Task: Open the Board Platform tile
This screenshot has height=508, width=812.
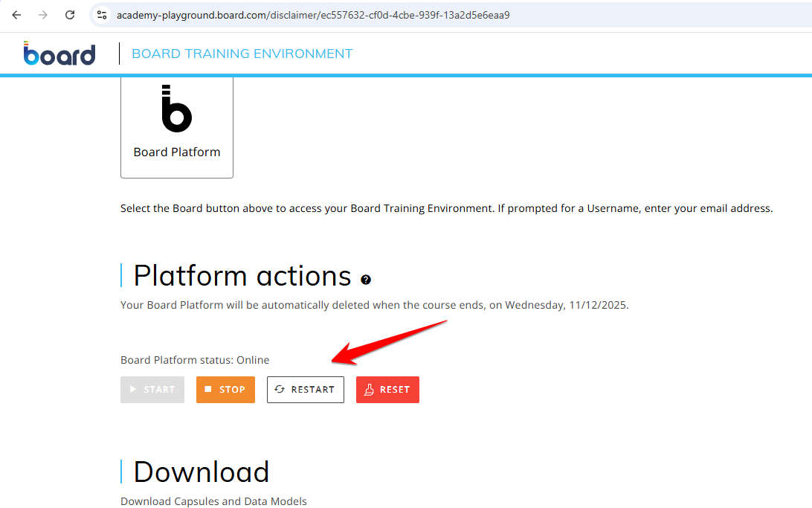Action: pos(176,127)
